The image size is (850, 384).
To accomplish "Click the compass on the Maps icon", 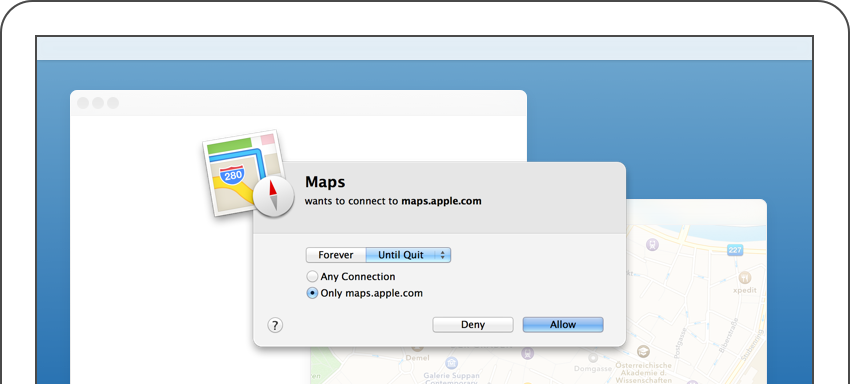I will (274, 196).
